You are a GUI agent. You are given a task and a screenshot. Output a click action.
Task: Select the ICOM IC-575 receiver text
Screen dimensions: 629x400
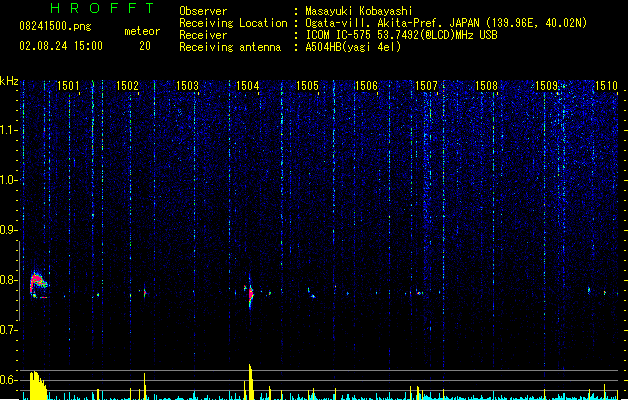402,35
